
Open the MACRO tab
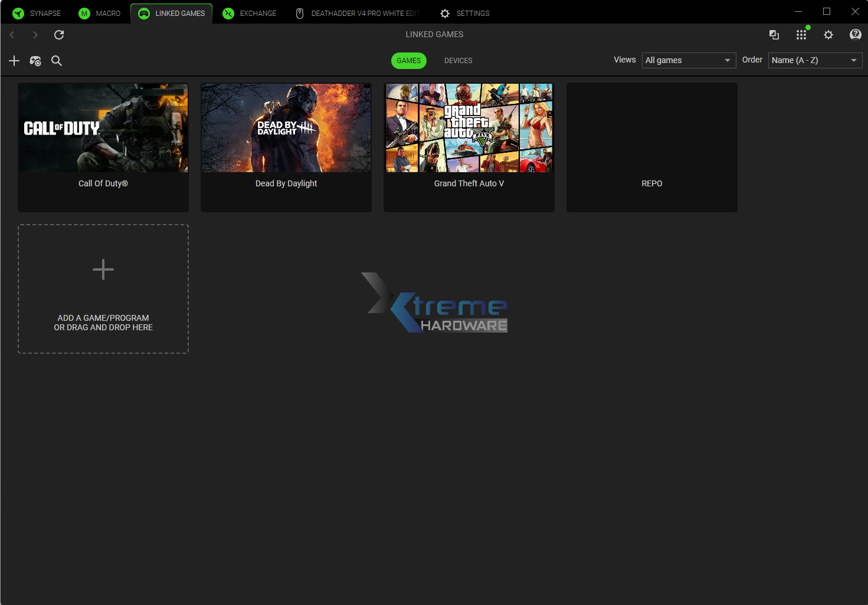[100, 13]
